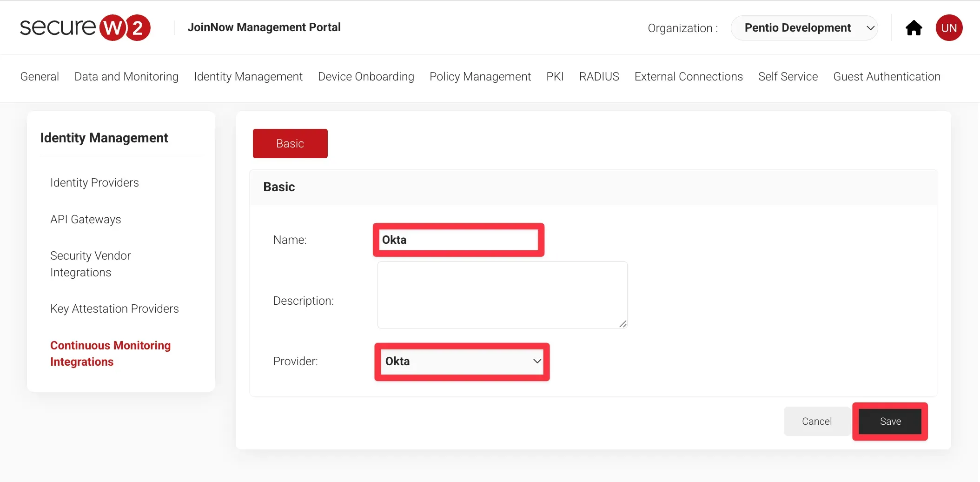980x482 pixels.
Task: Go to Policy Management menu
Action: (x=480, y=77)
